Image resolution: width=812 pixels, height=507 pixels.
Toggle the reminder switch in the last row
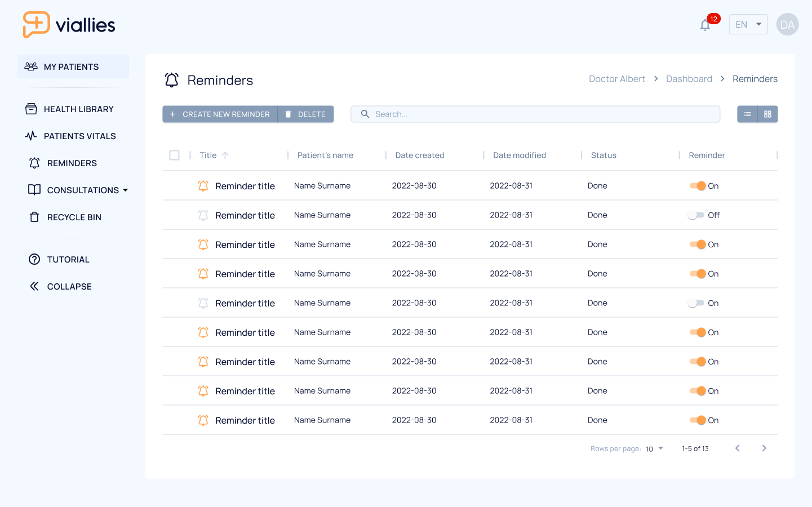(698, 420)
